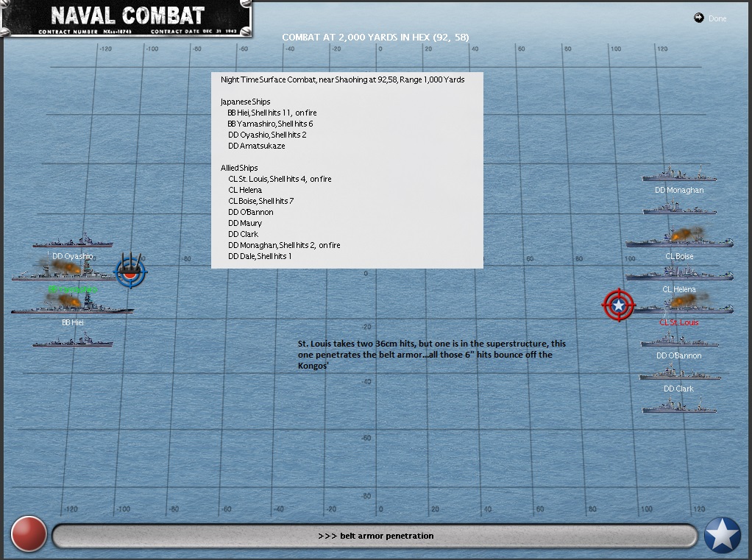752x560 pixels.
Task: Click the NAVAL COMBAT title plaque
Action: coord(127,18)
